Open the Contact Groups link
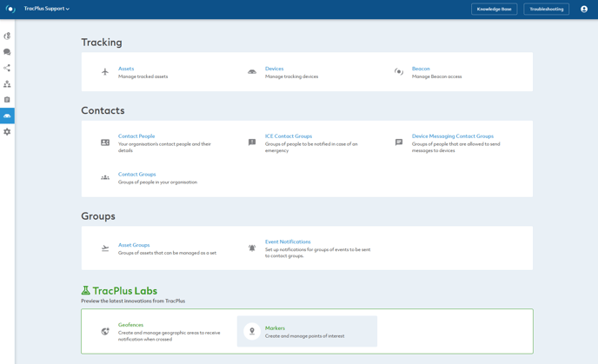Screen dimensions: 598x364 pyautogui.click(x=137, y=175)
